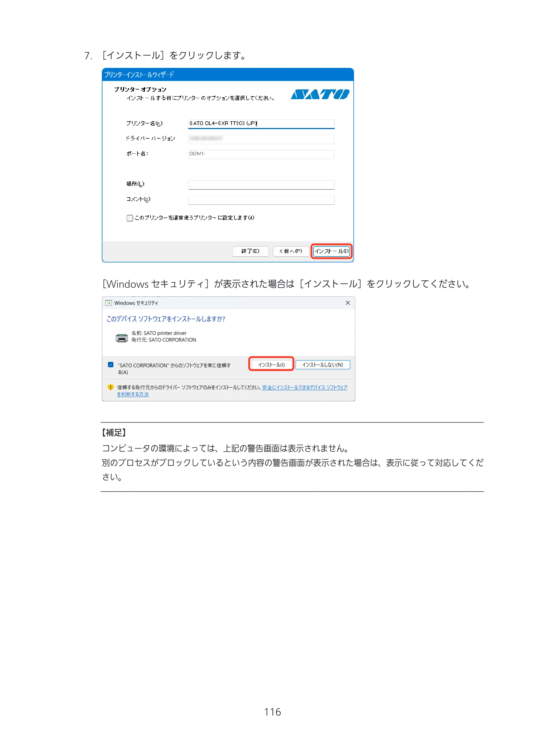535x756 pixels.
Task: Click the text 名前: SATO printer driver
Action: pos(159,333)
